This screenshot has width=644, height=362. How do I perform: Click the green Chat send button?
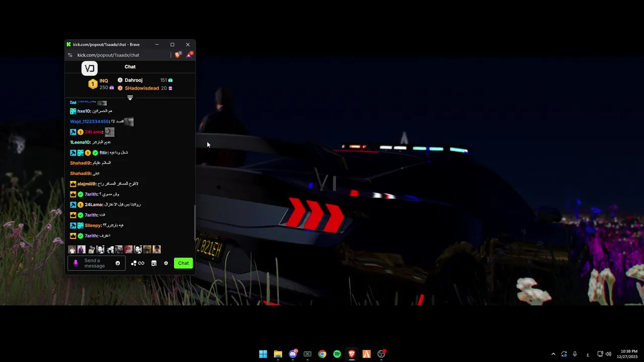point(184,263)
